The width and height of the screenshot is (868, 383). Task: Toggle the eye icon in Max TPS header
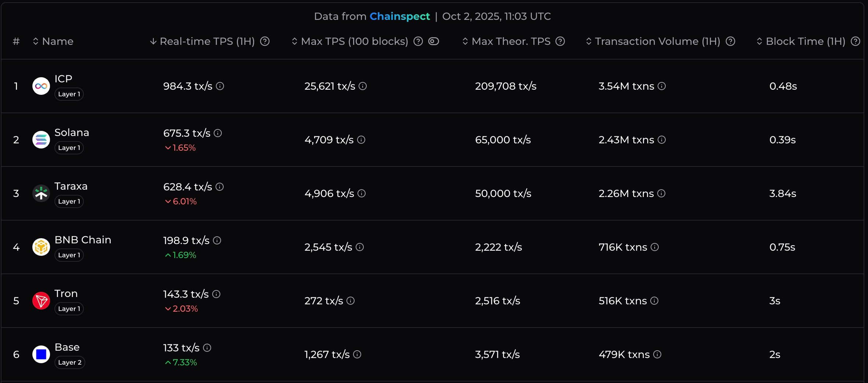(434, 41)
